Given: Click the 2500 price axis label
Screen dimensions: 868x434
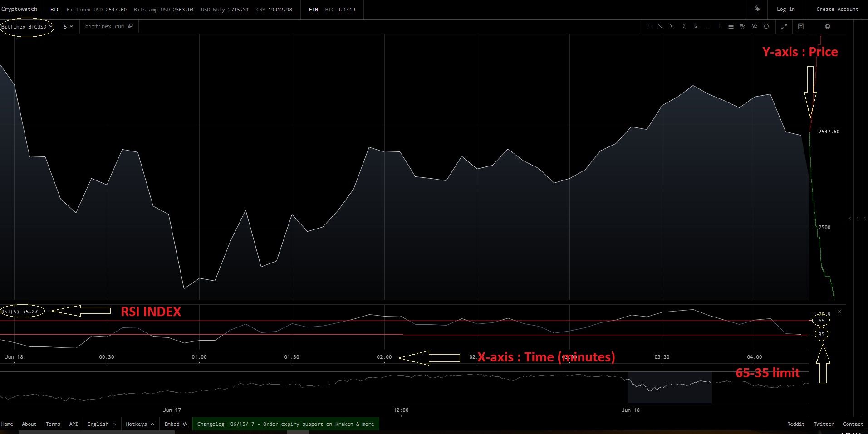Looking at the screenshot, I should pyautogui.click(x=824, y=227).
